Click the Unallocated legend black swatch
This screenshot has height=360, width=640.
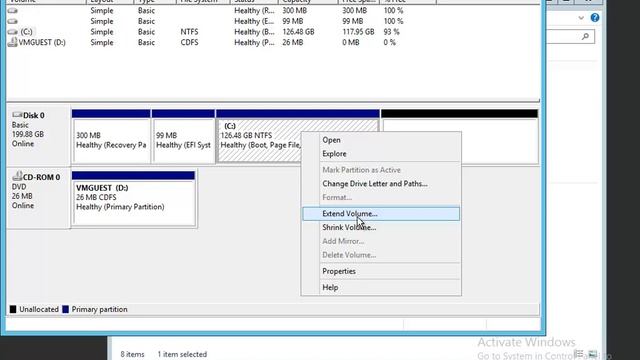(13, 309)
